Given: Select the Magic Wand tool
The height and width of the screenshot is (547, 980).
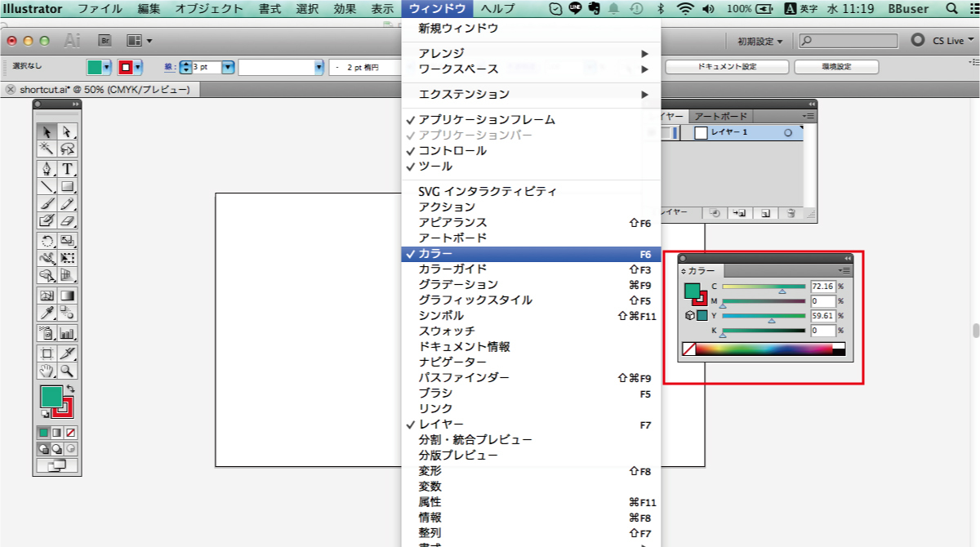Looking at the screenshot, I should pos(47,149).
